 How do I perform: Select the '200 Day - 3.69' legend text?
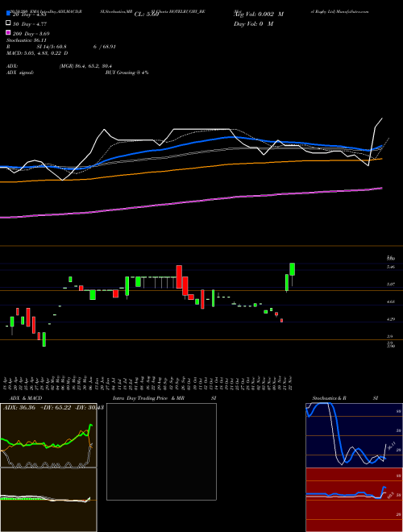pyautogui.click(x=31, y=34)
